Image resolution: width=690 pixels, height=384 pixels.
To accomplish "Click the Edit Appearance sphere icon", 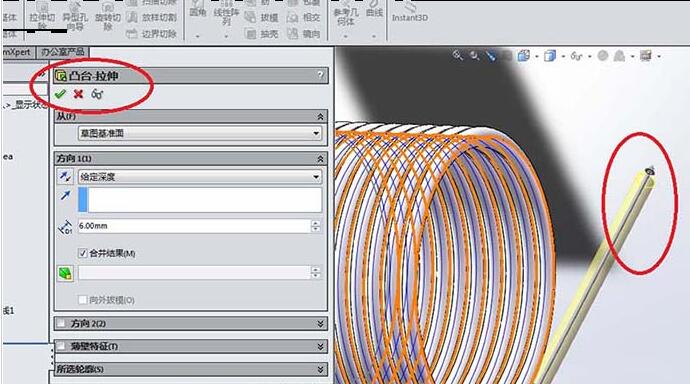I will (x=603, y=55).
